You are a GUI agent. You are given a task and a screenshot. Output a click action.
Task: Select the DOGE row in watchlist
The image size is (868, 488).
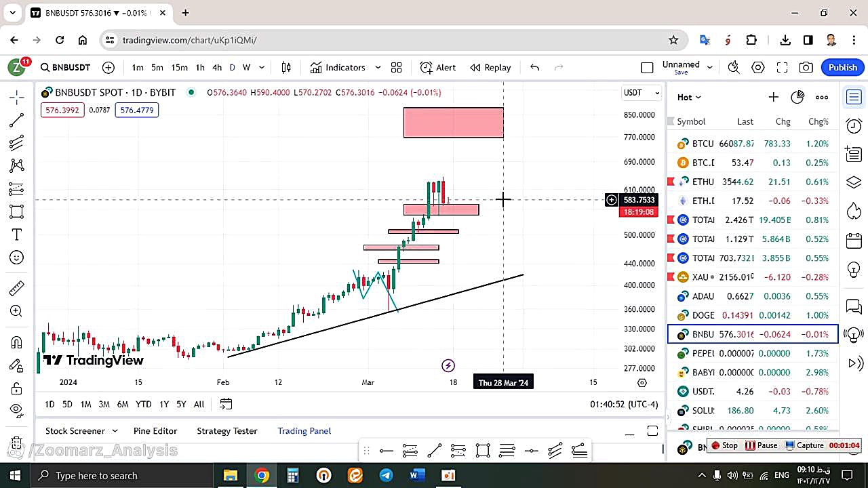point(753,315)
